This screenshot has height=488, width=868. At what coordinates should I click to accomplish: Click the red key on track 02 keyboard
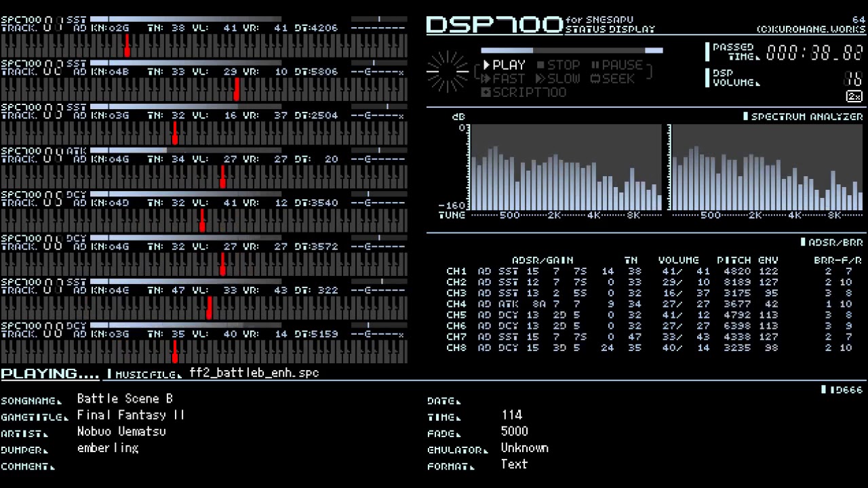tap(237, 89)
